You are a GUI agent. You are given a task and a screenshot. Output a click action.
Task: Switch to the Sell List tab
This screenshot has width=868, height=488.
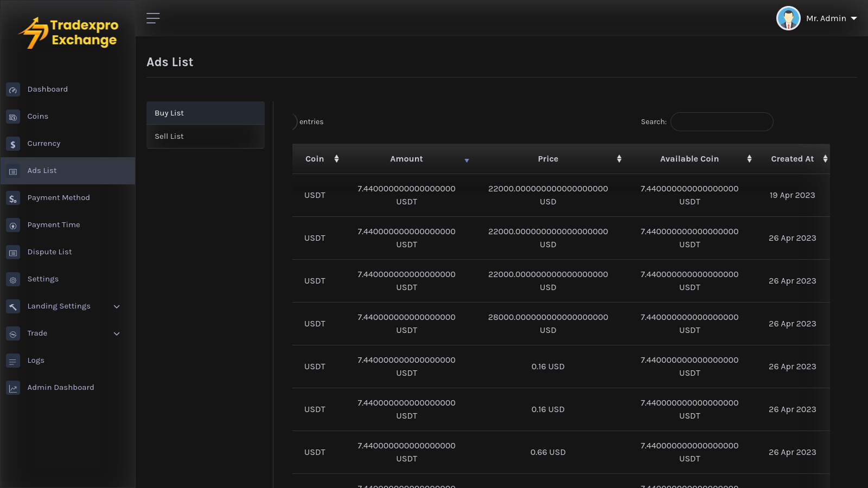pos(206,137)
